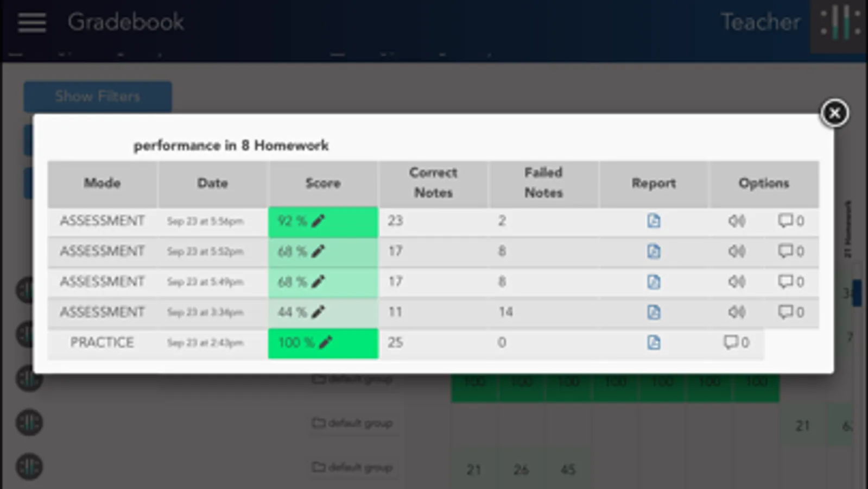Click the Show Filters button

click(x=98, y=97)
